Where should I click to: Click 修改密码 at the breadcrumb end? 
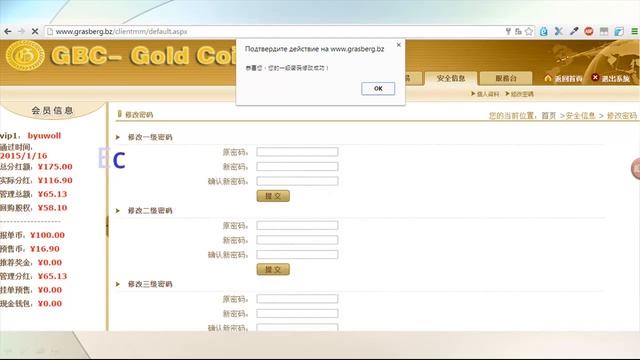coord(622,116)
